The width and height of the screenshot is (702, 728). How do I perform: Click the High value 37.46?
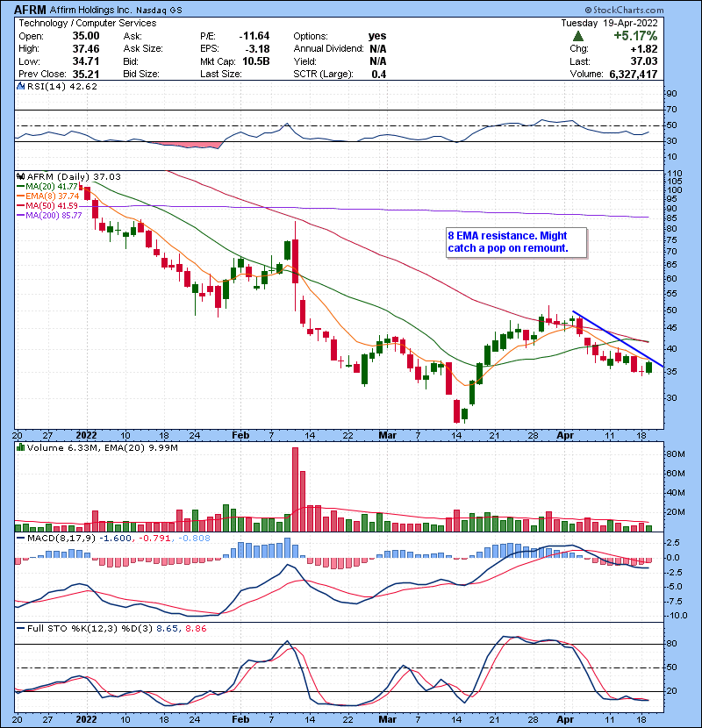(x=86, y=49)
